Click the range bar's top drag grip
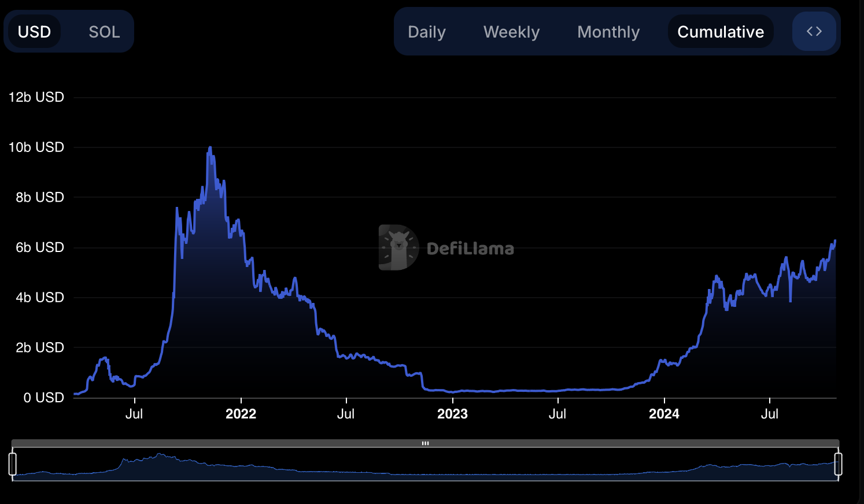This screenshot has height=504, width=864. point(426,443)
